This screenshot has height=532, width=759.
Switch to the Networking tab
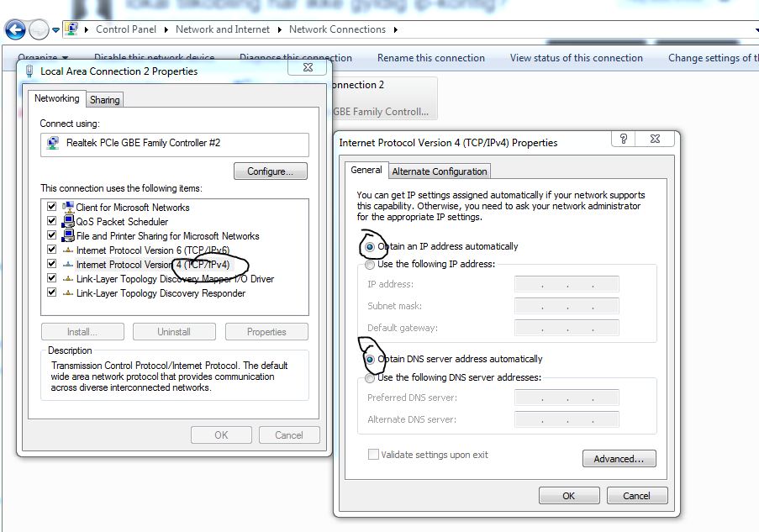[56, 98]
